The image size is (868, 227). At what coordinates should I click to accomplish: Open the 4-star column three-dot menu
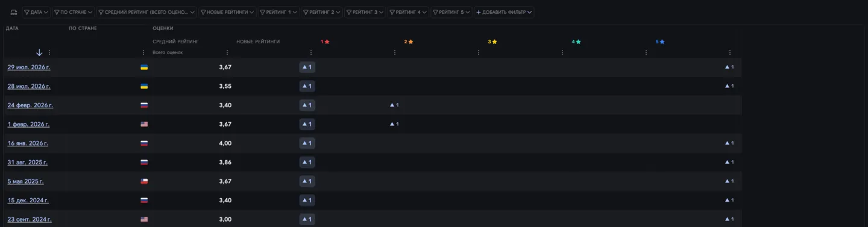[x=646, y=52]
